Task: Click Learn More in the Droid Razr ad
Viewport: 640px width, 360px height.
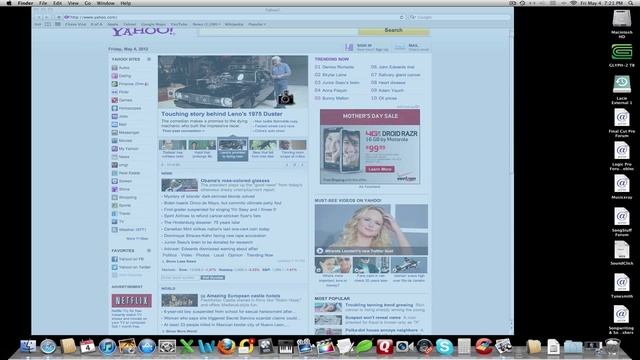Action: [380, 169]
